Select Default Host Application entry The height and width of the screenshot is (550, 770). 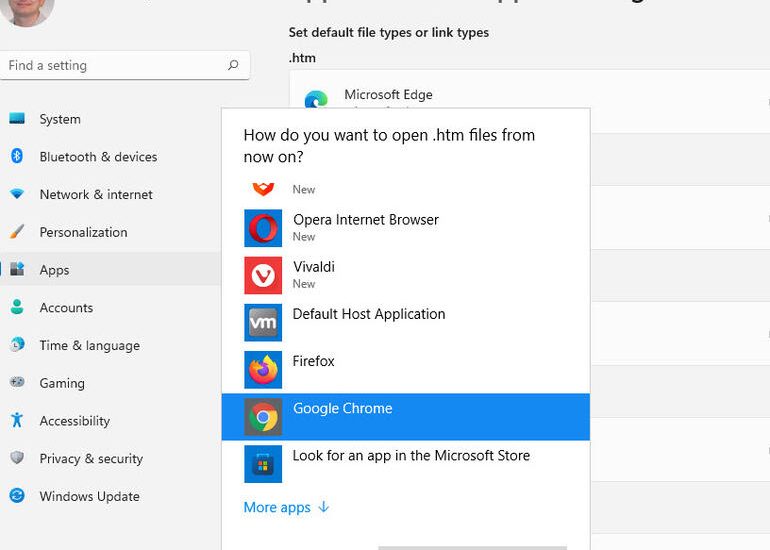[406, 323]
